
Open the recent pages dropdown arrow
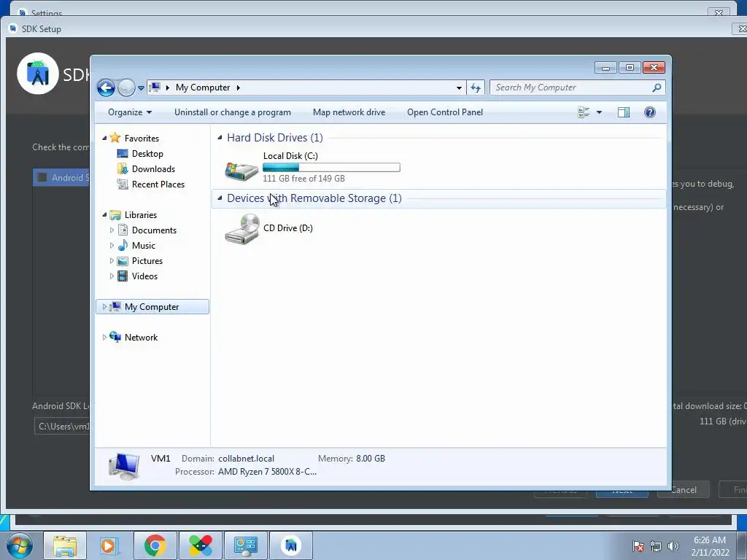(141, 88)
